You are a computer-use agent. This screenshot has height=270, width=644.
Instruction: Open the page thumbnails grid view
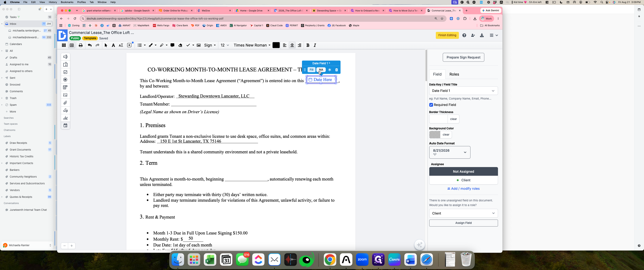click(x=64, y=45)
